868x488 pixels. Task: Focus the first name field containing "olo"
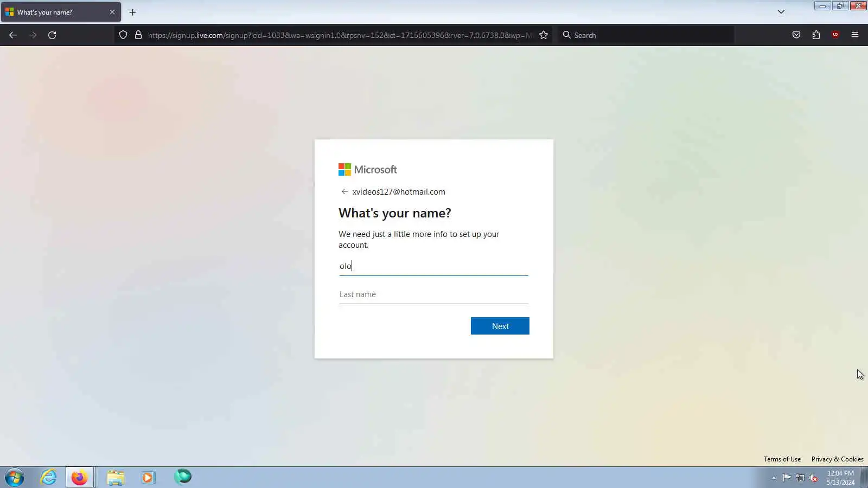[x=433, y=266]
